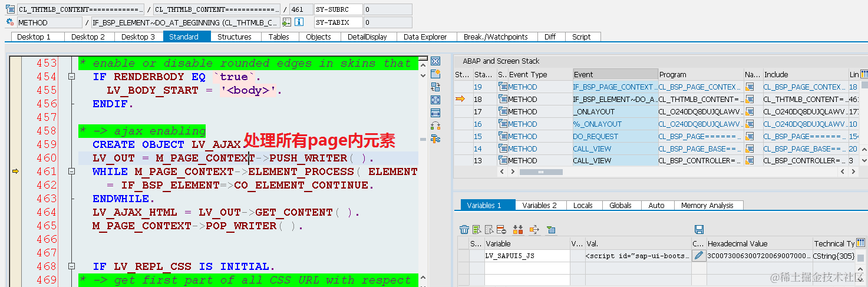
Task: Click the swap tool icon beside the editor
Action: point(436,126)
